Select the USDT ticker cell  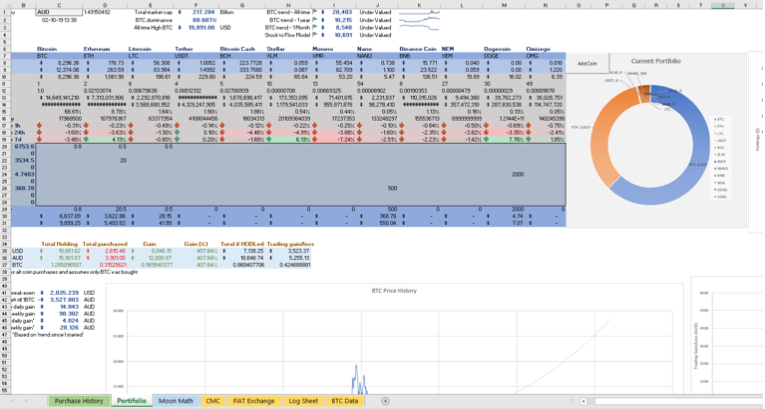tap(197, 56)
